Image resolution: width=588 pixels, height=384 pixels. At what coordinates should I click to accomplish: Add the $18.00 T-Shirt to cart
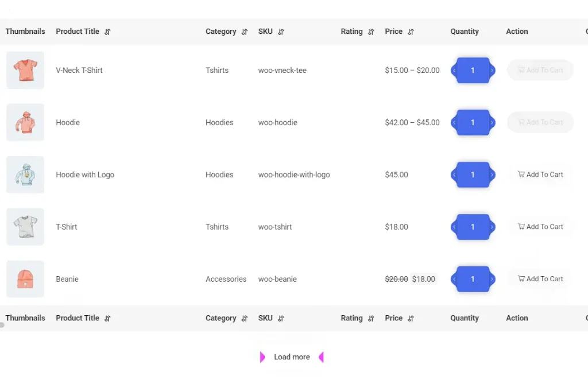click(540, 227)
